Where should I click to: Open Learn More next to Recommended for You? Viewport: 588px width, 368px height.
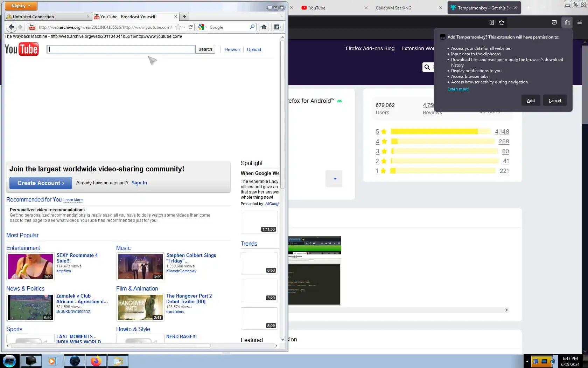pos(73,200)
